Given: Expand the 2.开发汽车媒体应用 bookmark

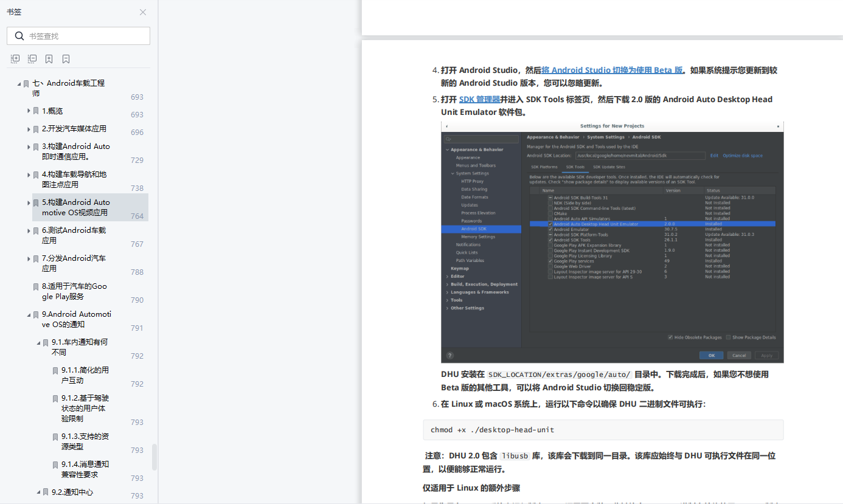Looking at the screenshot, I should point(29,129).
